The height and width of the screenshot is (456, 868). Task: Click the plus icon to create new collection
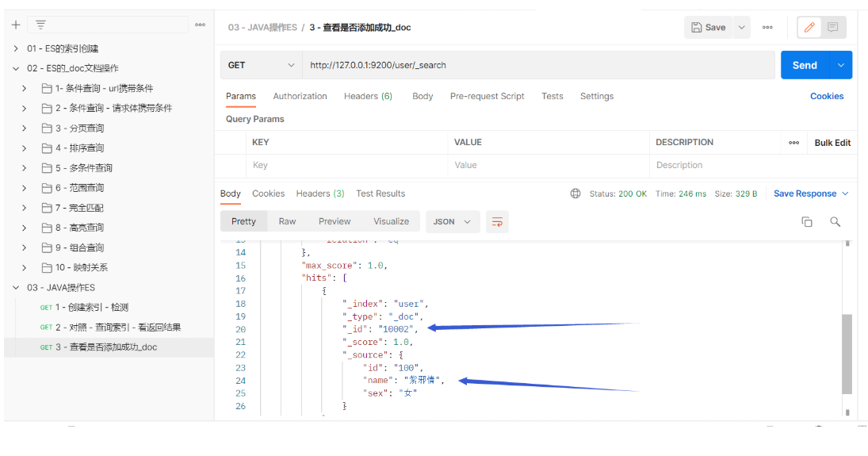pos(16,25)
